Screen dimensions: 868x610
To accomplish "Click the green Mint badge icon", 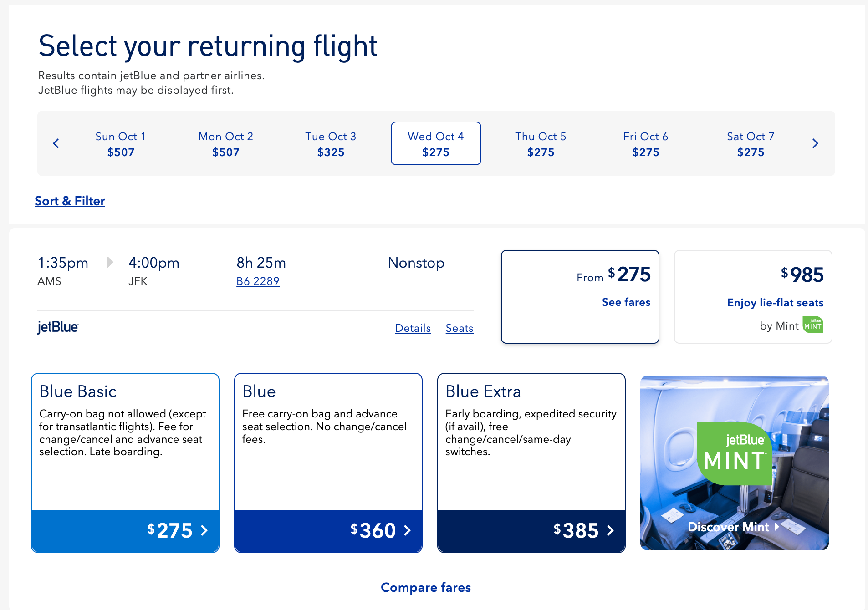I will coord(814,325).
